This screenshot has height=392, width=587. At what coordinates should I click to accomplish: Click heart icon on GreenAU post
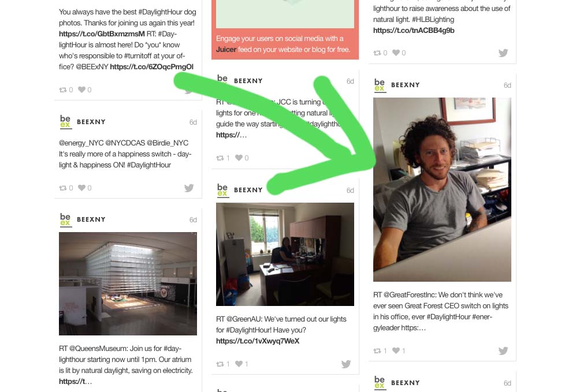pos(239,364)
